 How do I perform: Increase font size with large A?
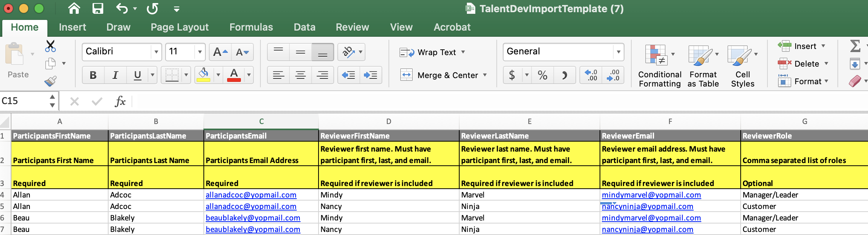(220, 52)
